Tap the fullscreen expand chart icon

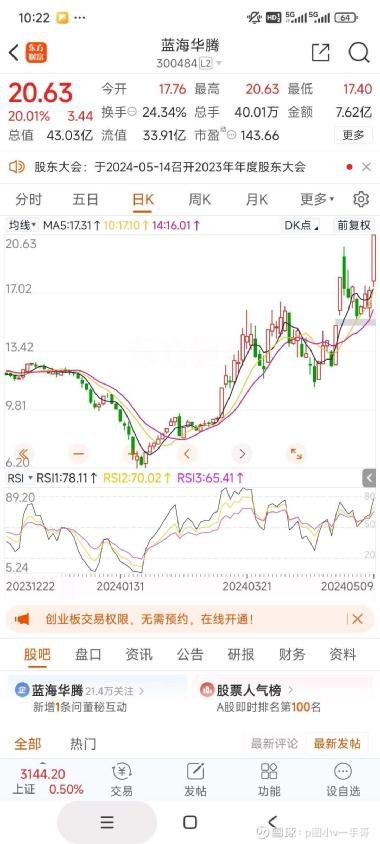click(296, 453)
